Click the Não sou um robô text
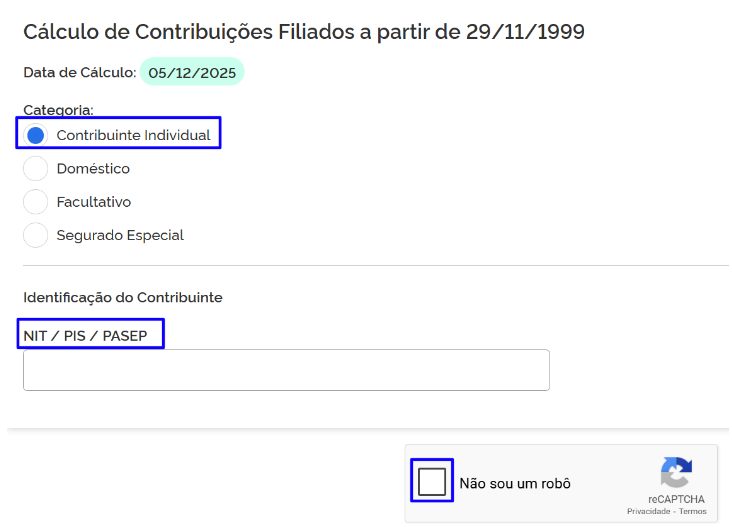Image resolution: width=732 pixels, height=527 pixels. [x=515, y=483]
